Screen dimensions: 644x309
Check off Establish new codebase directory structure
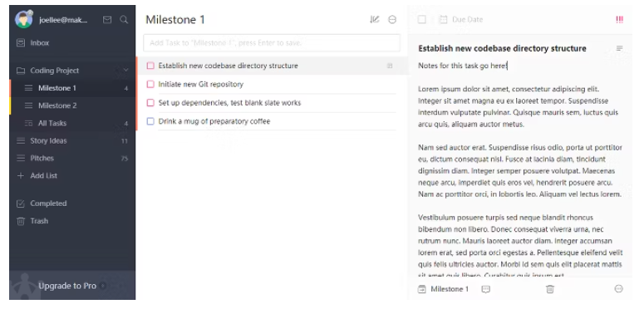(x=150, y=66)
